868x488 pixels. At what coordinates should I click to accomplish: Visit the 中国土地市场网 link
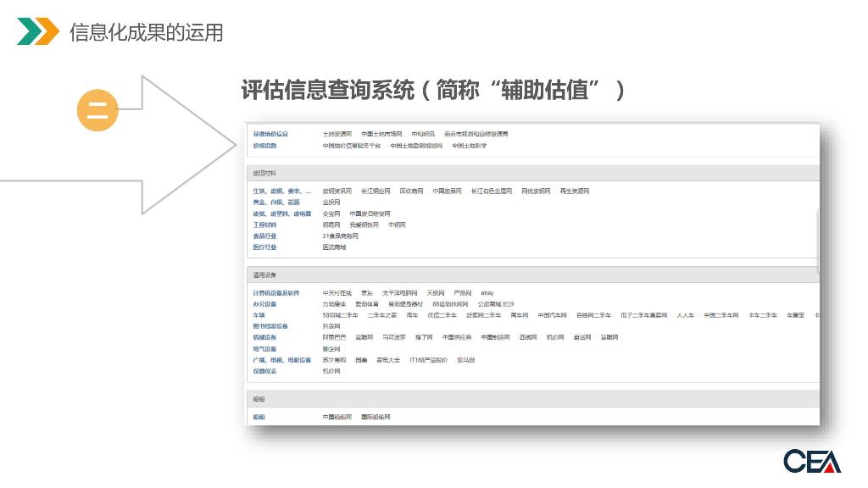pyautogui.click(x=381, y=134)
